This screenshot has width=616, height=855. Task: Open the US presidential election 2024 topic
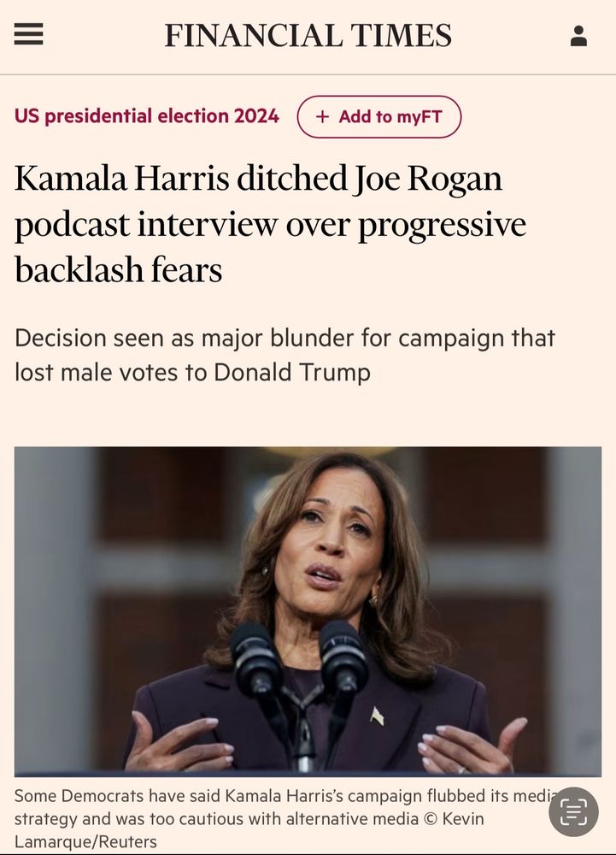click(x=146, y=116)
